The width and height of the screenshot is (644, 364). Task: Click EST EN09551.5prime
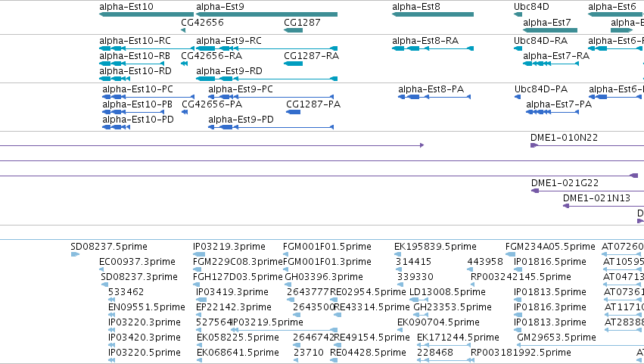tap(112, 315)
